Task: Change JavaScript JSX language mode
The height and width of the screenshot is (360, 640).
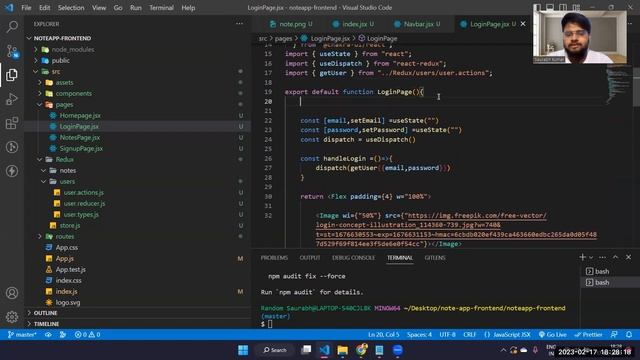Action: coord(511,335)
